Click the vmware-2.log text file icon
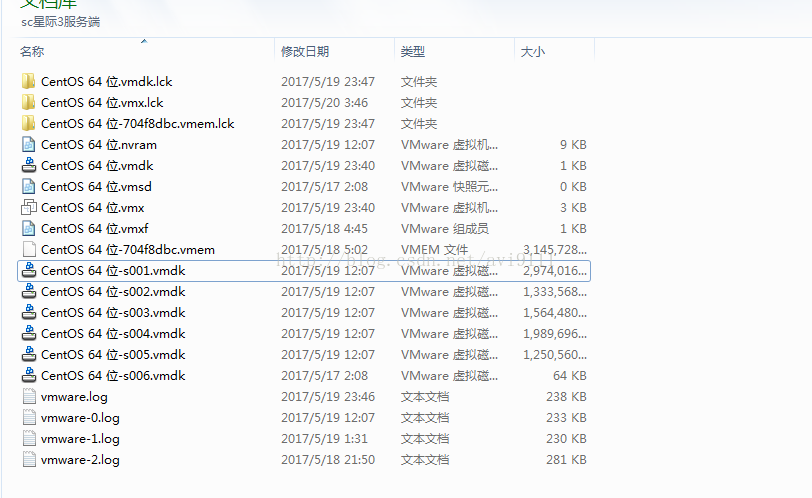Viewport: 812px width, 498px height. click(29, 460)
